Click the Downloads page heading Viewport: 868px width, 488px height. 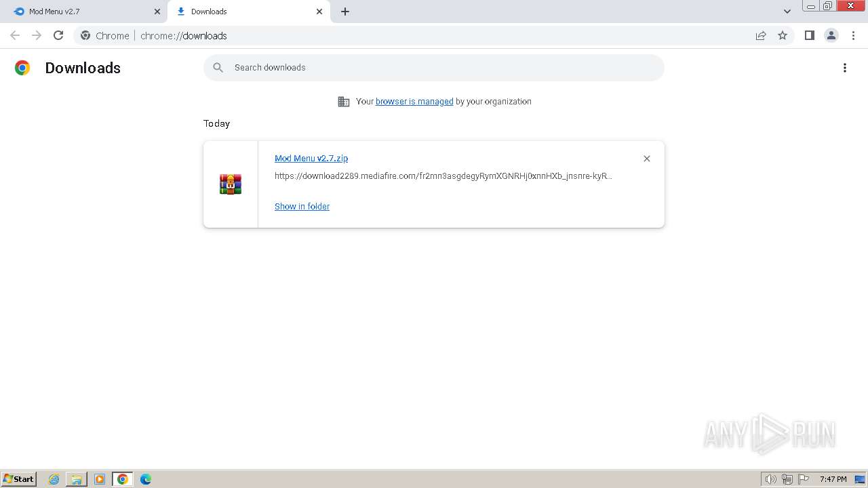click(x=83, y=68)
